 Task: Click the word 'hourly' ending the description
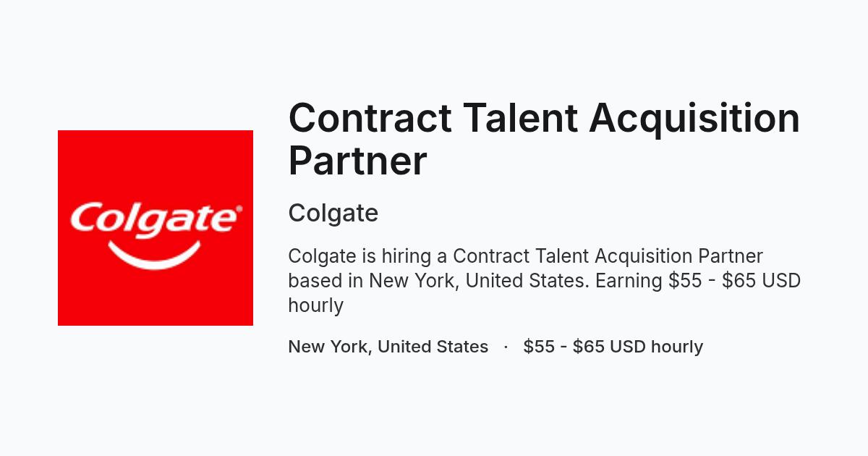315,305
